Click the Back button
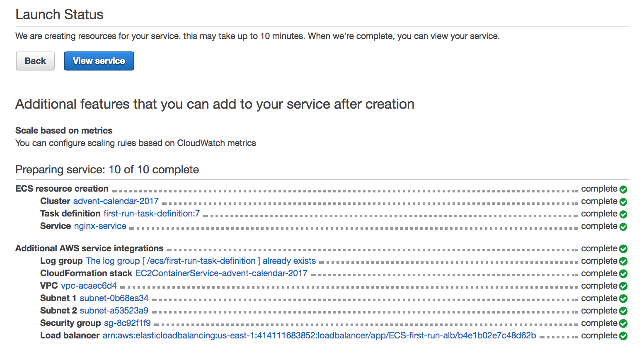This screenshot has height=355, width=644. pos(35,61)
